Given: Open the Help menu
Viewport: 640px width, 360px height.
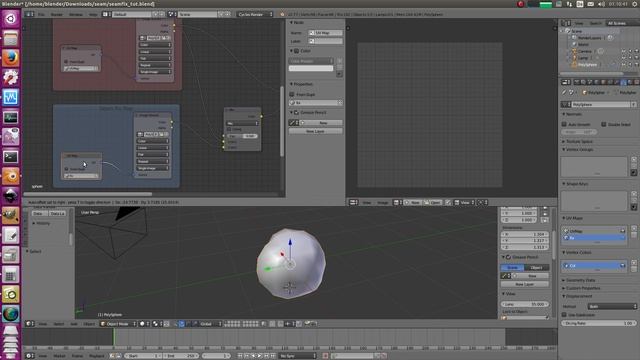Looking at the screenshot, I should [93, 14].
